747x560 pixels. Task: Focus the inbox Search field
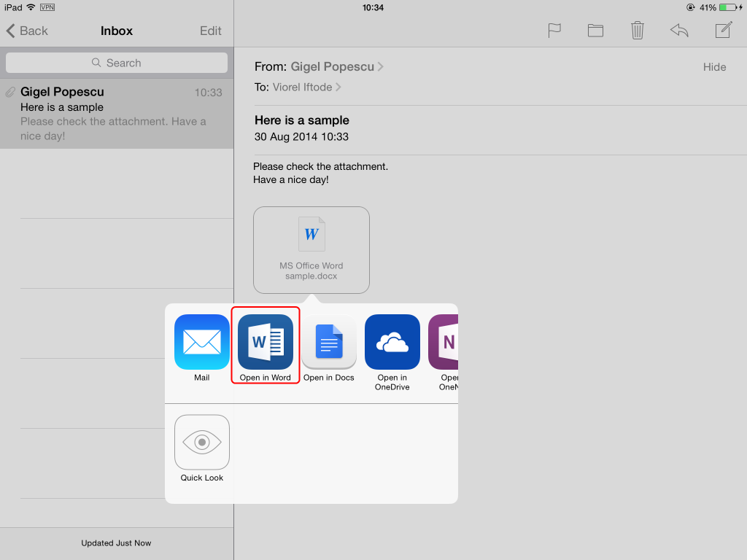tap(116, 63)
